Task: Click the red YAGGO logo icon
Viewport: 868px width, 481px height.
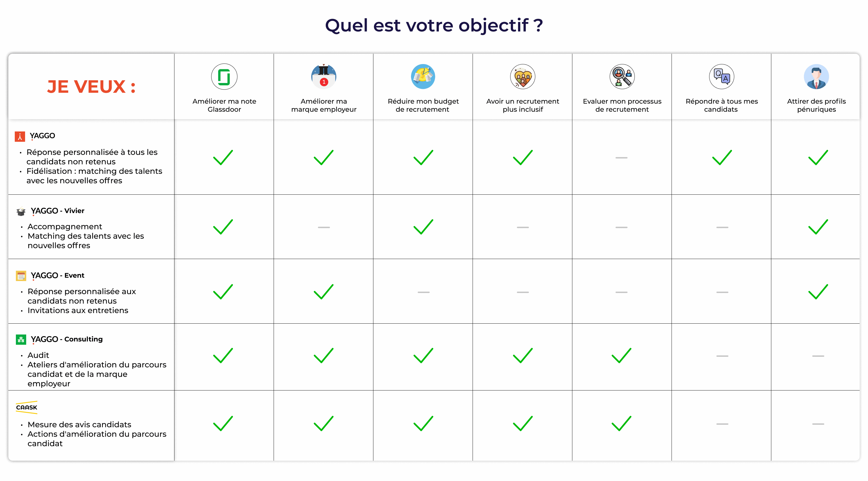Action: (20, 136)
